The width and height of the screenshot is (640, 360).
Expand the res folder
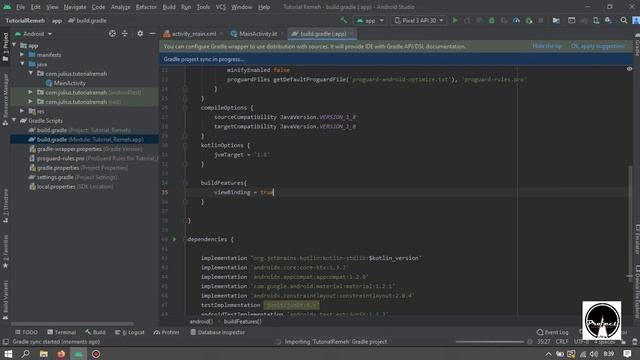(x=22, y=111)
